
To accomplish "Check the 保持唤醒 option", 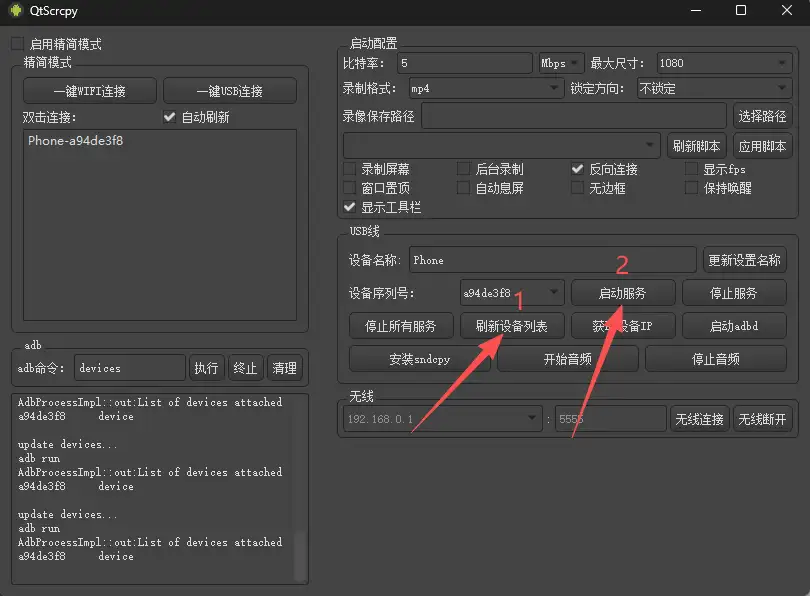I will [690, 189].
